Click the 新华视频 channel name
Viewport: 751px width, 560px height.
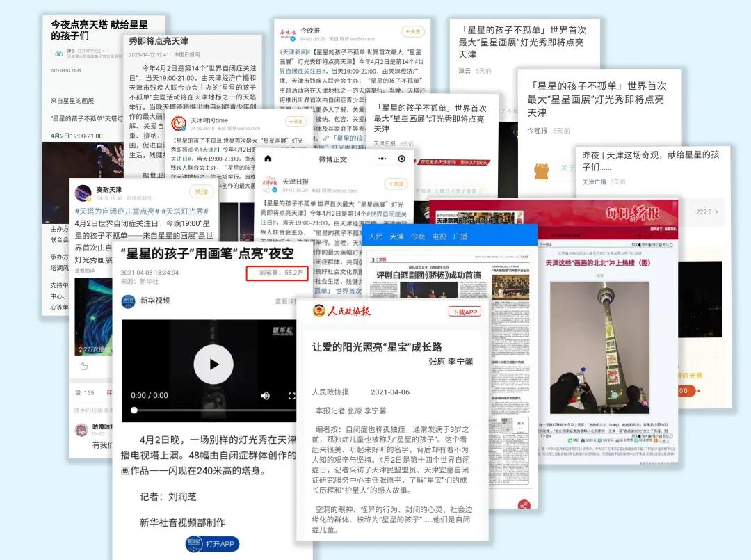click(154, 301)
